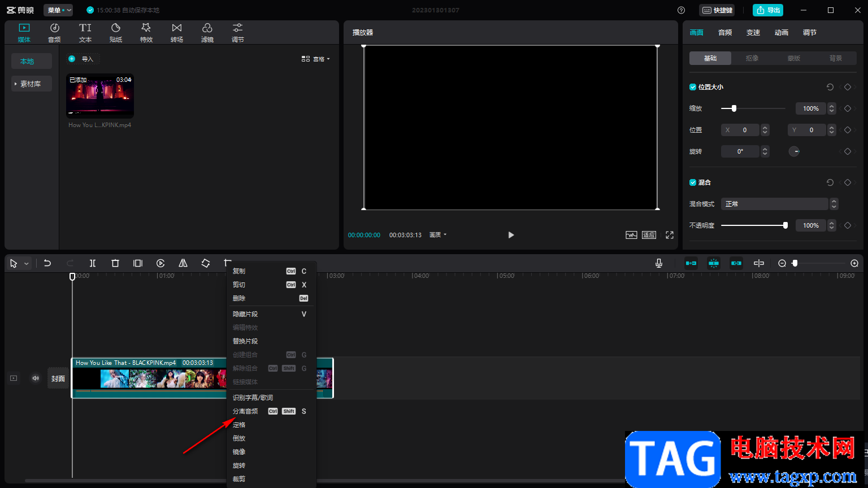Click the 不透明度 opacity slider handle
The width and height of the screenshot is (868, 488).
coord(785,225)
